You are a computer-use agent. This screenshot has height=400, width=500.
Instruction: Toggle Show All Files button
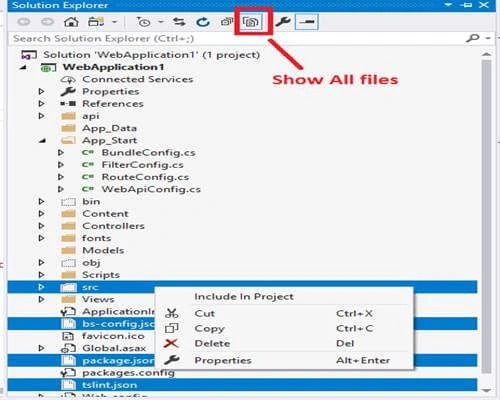[251, 22]
